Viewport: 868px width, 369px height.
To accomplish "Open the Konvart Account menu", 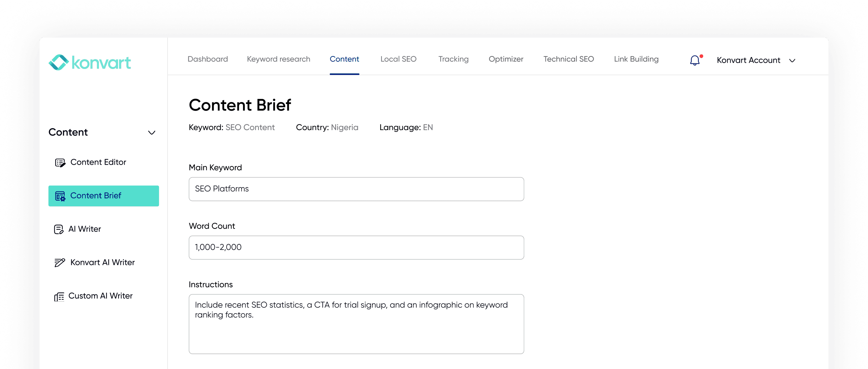I will coord(748,60).
